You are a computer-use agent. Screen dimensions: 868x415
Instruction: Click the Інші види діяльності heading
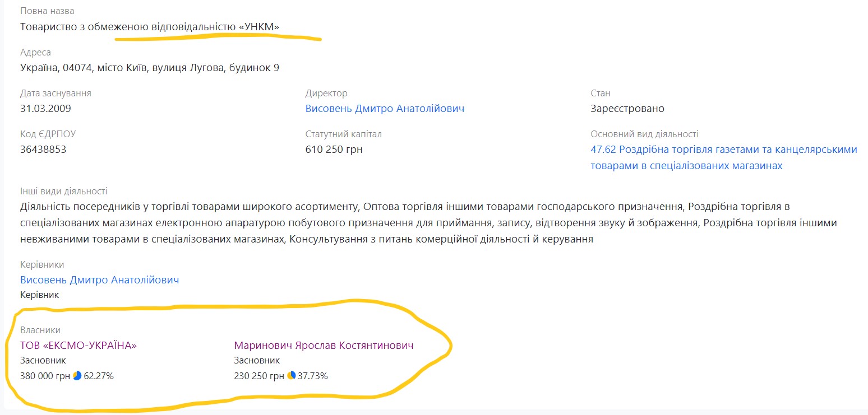63,192
